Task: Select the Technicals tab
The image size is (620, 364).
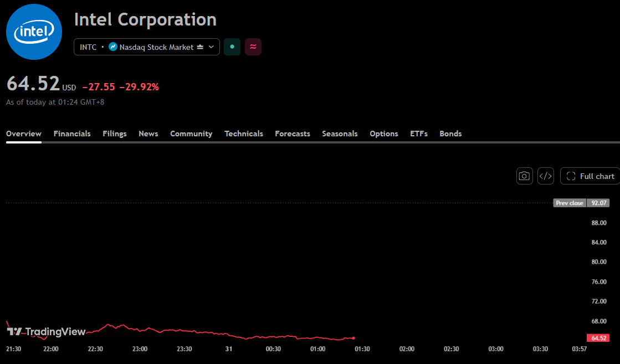Action: pos(244,134)
